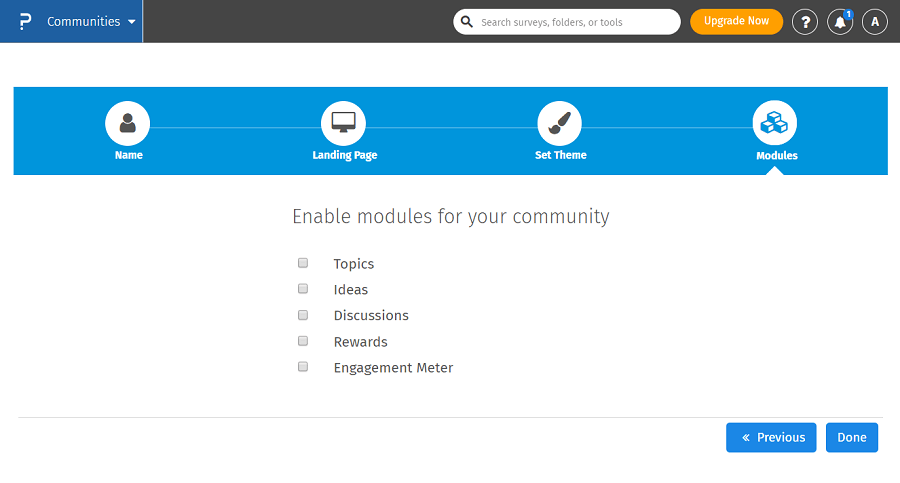Select the Modules cubes icon

775,123
